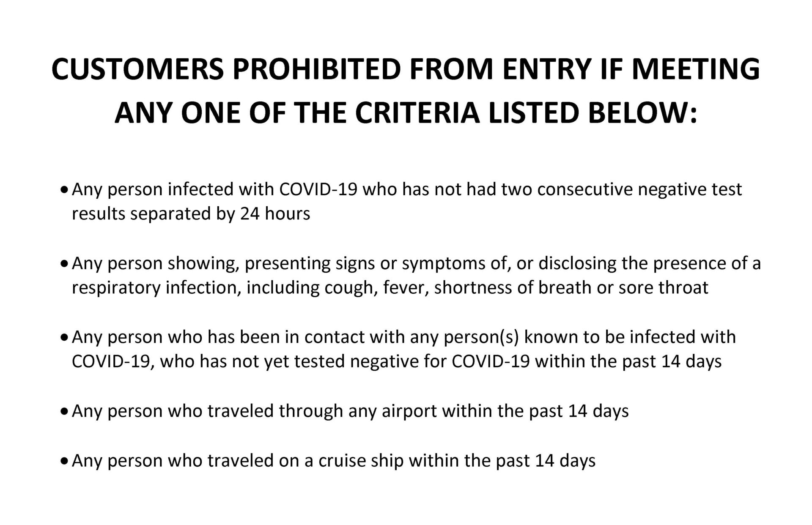
Task: Click the text 'shortness of breath or sore throat'
Action: pos(571,288)
